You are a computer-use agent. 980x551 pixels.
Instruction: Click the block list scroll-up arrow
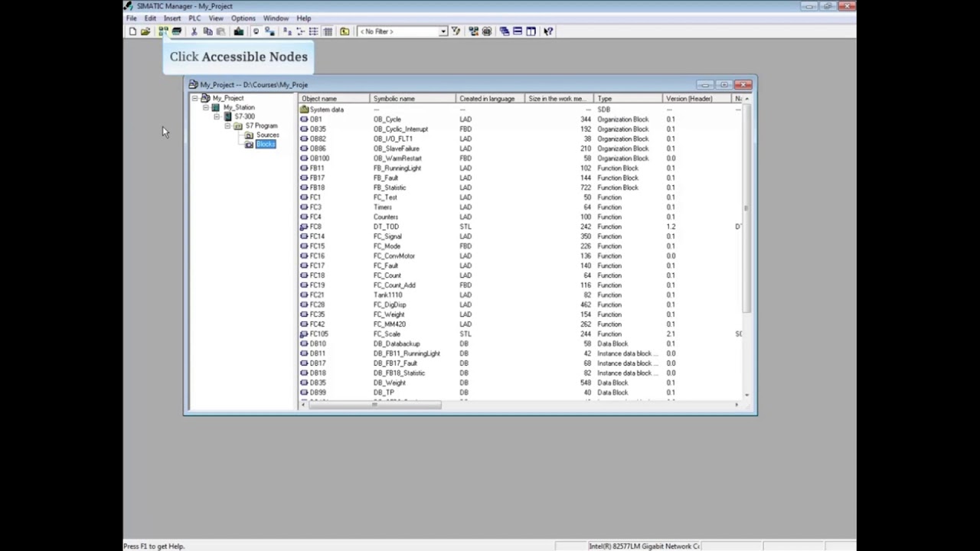[746, 99]
